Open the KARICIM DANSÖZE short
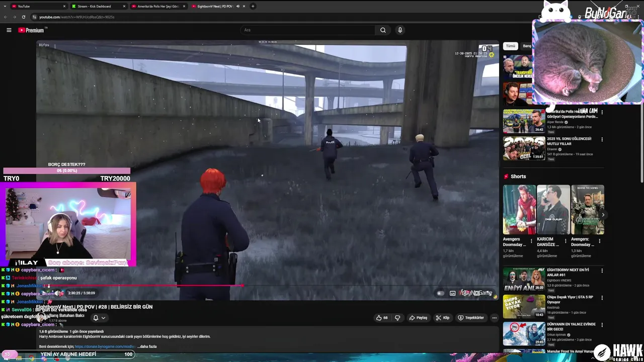The width and height of the screenshot is (644, 362). point(553,210)
